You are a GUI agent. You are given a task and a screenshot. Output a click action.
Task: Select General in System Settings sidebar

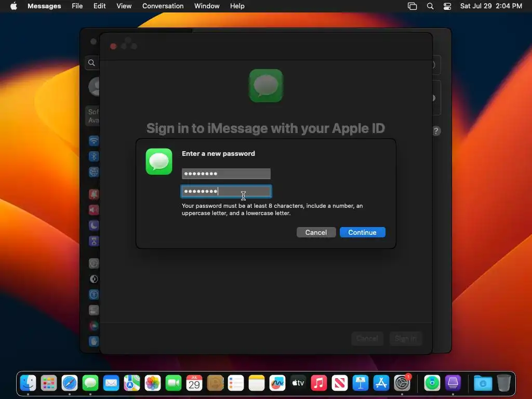[x=94, y=263]
